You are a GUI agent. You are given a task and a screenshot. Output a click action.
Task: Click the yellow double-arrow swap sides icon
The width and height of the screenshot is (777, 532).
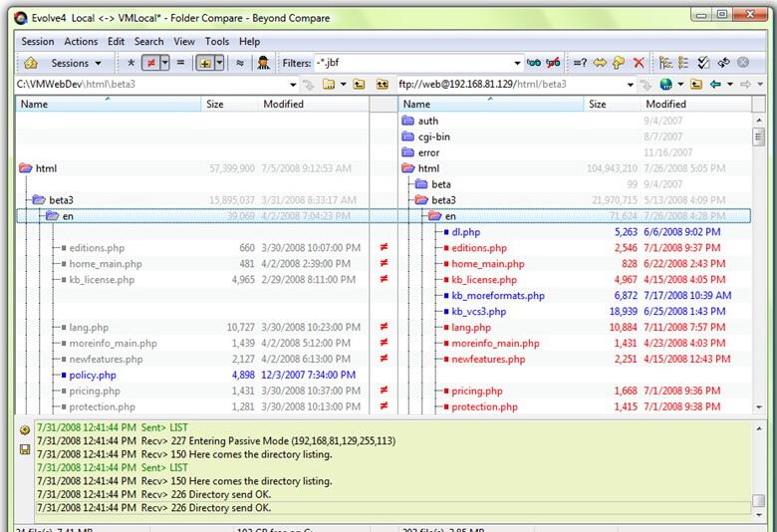tap(600, 63)
